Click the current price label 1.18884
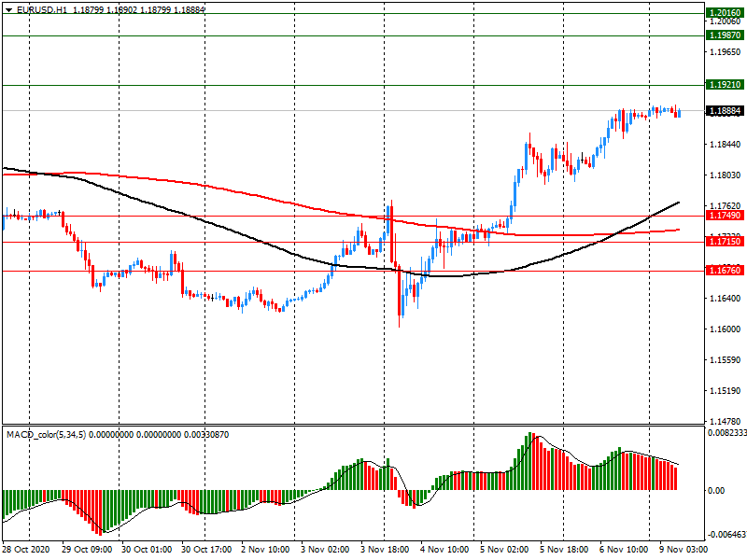 725,111
